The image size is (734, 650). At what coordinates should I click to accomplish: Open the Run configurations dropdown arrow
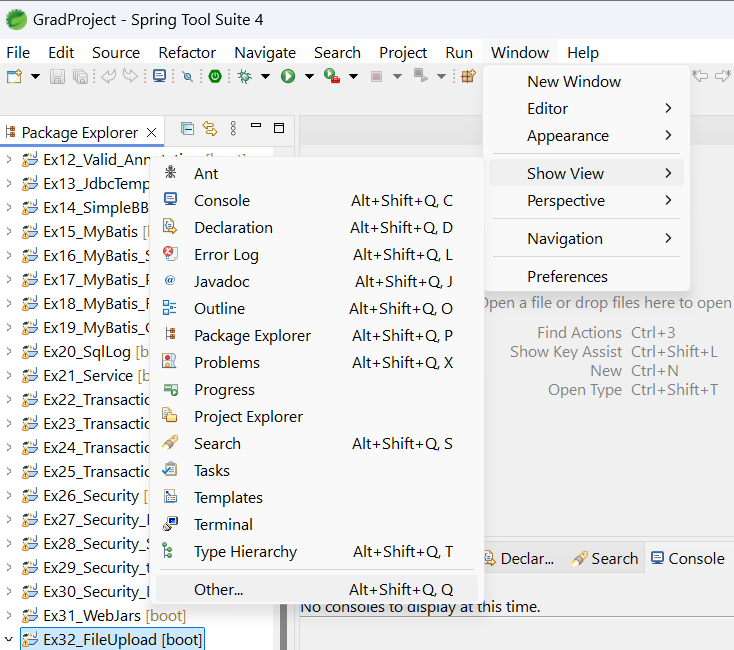point(309,76)
